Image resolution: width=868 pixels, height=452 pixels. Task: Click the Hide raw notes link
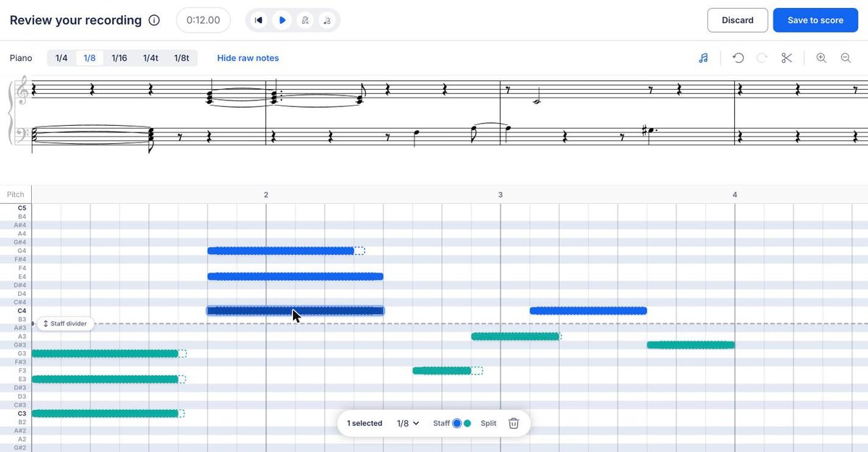(x=248, y=58)
